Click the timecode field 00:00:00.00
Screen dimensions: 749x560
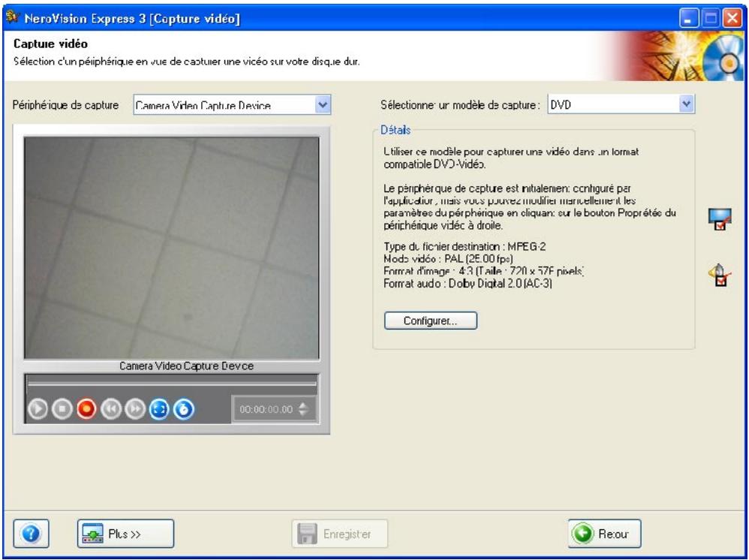click(x=266, y=409)
